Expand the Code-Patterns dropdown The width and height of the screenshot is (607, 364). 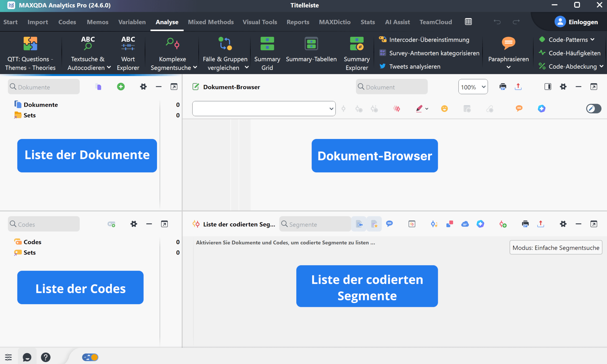click(592, 39)
